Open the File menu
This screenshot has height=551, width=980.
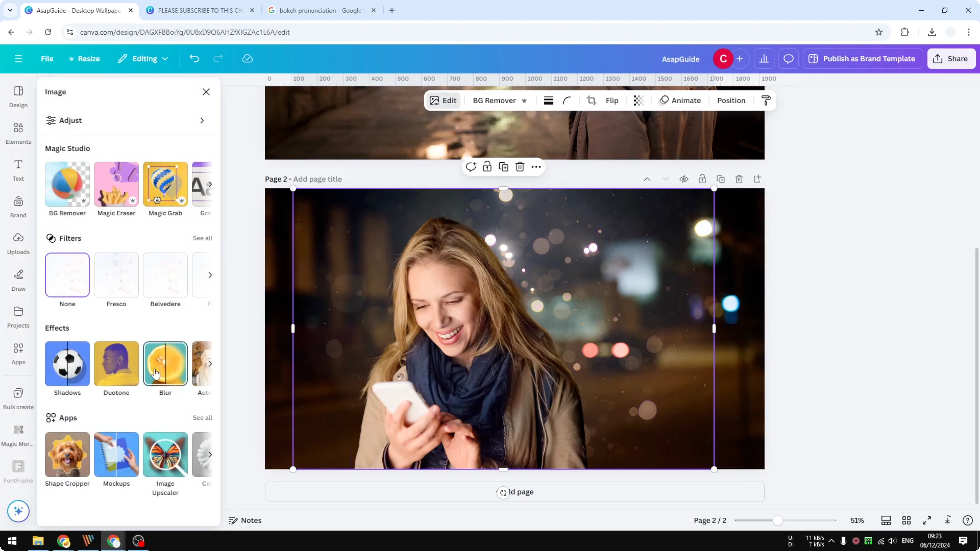pos(47,59)
